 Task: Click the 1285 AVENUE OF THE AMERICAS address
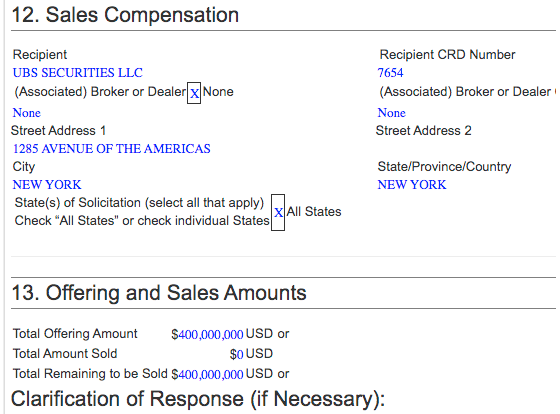(111, 149)
